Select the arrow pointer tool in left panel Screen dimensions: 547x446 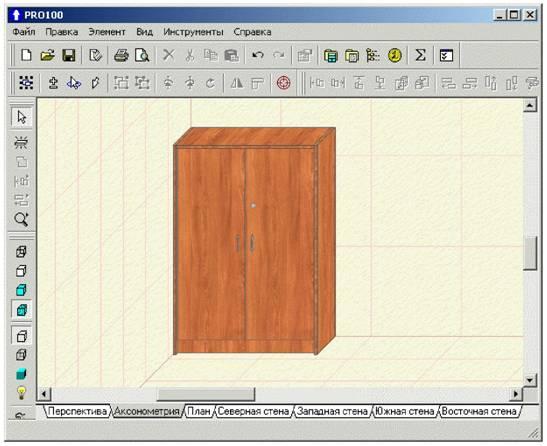coord(22,117)
